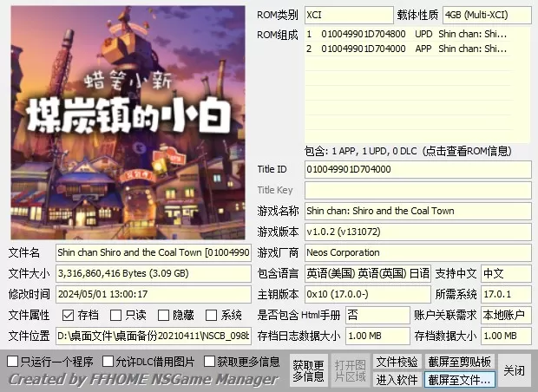Screen dimensions: 538x392
Task: Tick the 系统 (System) attribute checkbox
Action: click(213, 316)
